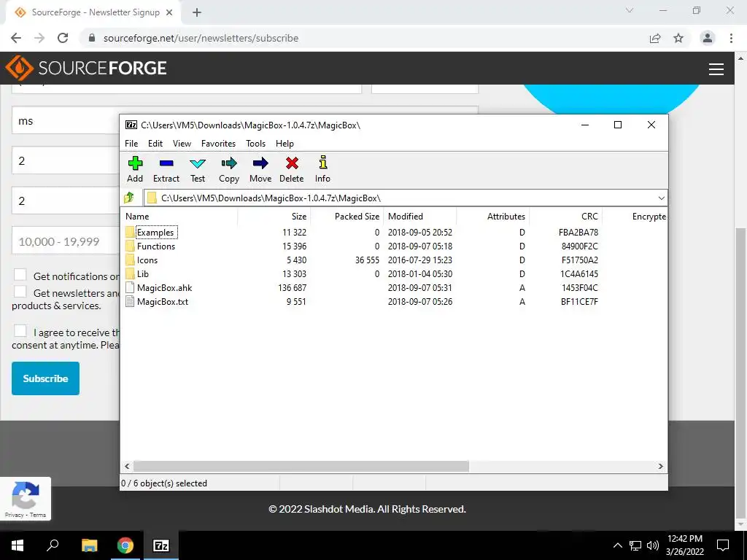Click the red Delete icon
747x560 pixels.
pyautogui.click(x=292, y=163)
